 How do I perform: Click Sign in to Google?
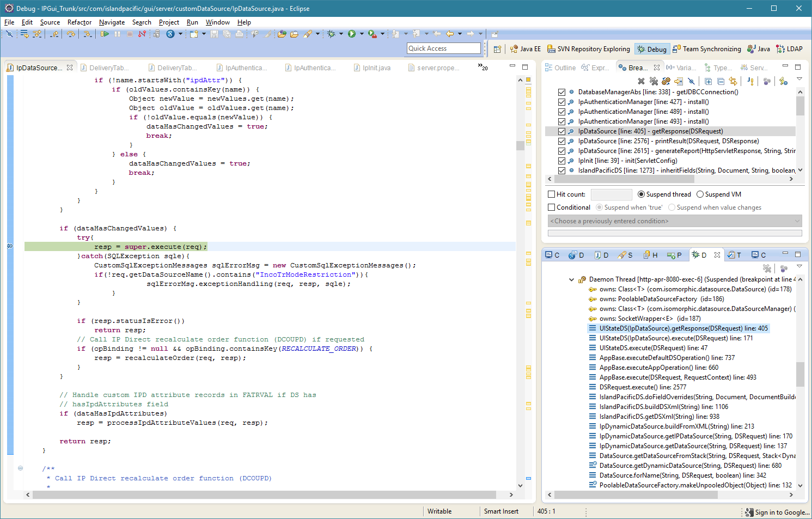tap(777, 512)
